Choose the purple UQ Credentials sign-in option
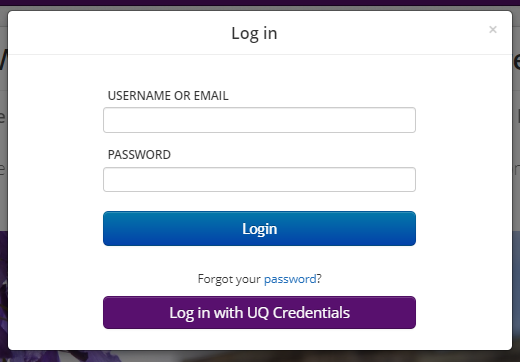The image size is (520, 362). click(259, 313)
